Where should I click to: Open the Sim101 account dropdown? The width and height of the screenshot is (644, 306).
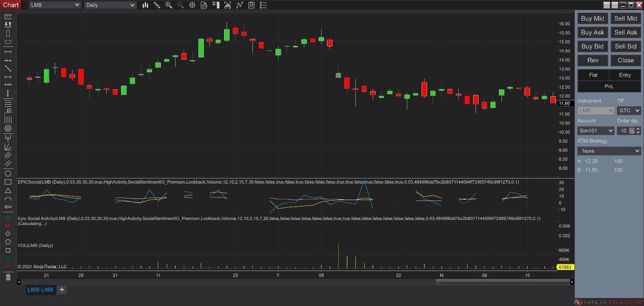click(596, 130)
